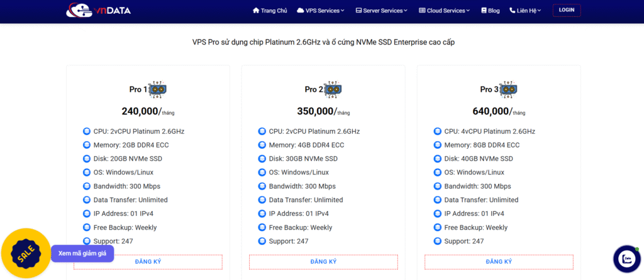Sign up for the Pro 3 plan
This screenshot has width=644, height=280.
499,262
